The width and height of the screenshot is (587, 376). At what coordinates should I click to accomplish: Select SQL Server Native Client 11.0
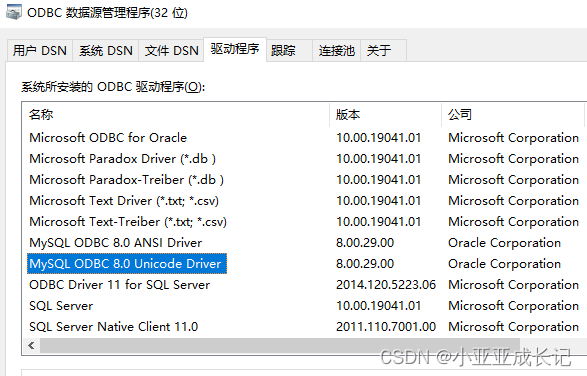[113, 327]
